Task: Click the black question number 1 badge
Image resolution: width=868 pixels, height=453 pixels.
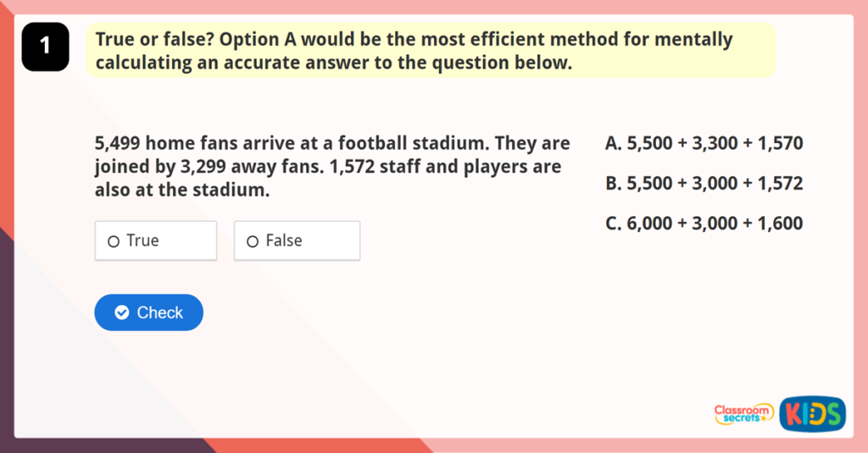Action: click(x=45, y=47)
